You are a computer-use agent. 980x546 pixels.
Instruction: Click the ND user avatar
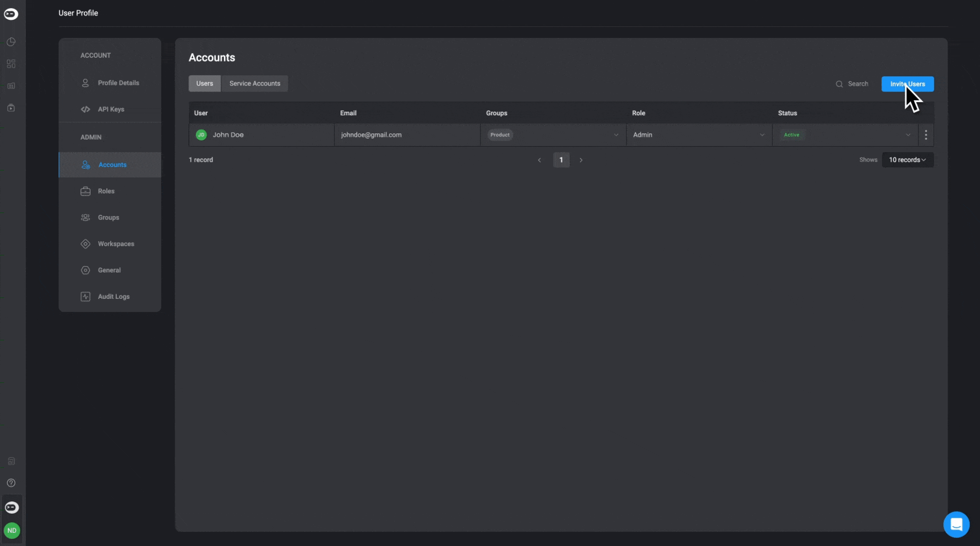(x=12, y=530)
